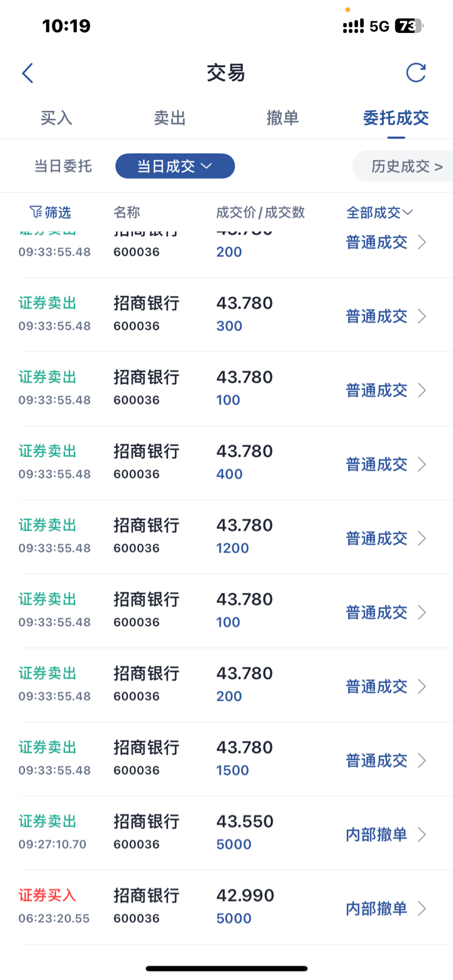Tap the battery indicator in status bar
The height and width of the screenshot is (980, 453).
(409, 26)
